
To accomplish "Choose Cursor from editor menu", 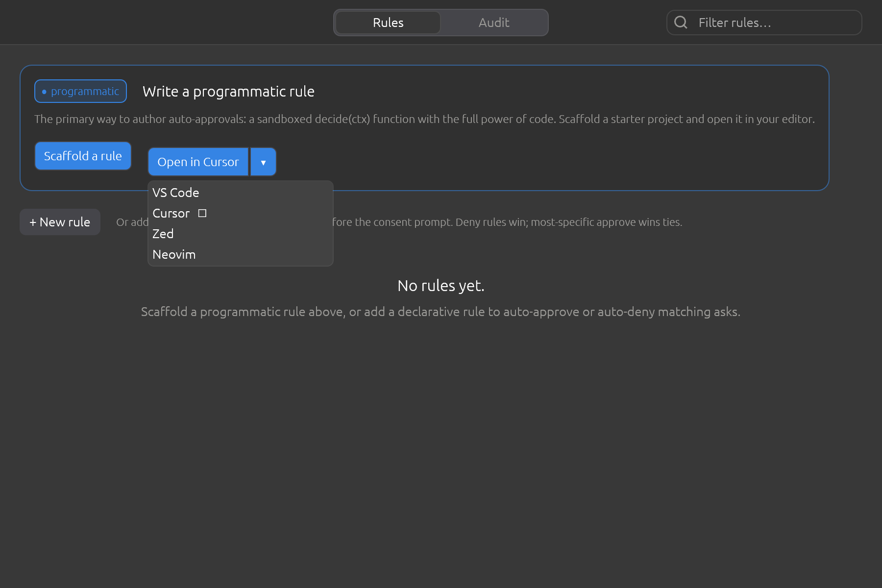I will [x=240, y=213].
